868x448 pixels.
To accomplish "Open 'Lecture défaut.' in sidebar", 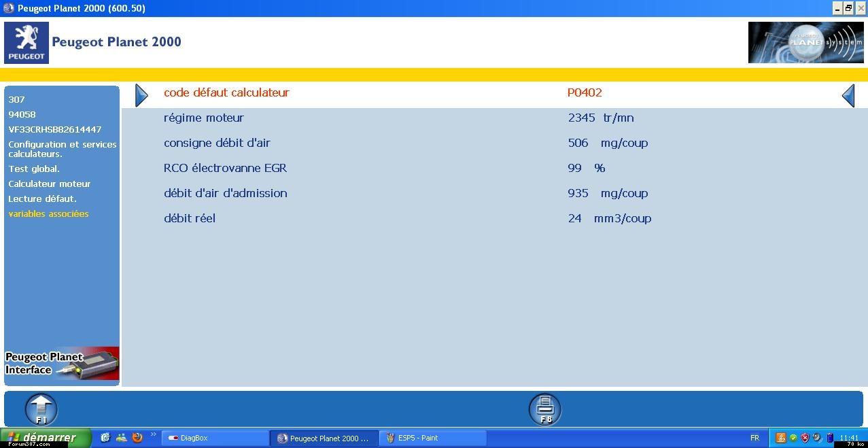I will pyautogui.click(x=42, y=199).
